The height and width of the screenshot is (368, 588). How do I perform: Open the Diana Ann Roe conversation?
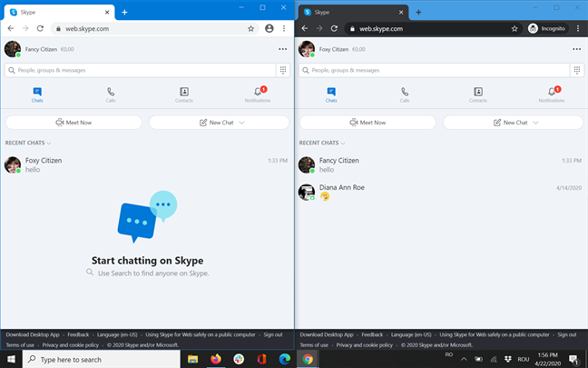coord(440,192)
